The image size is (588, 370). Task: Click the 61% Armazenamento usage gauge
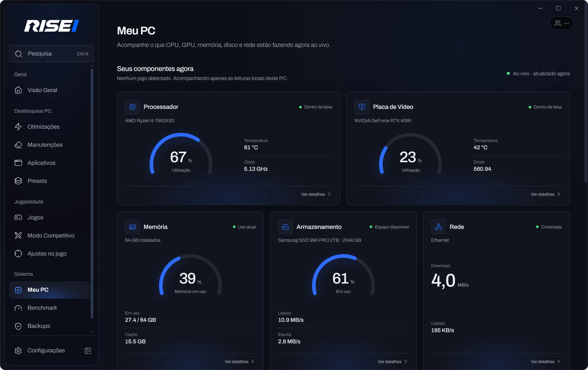[x=343, y=275]
